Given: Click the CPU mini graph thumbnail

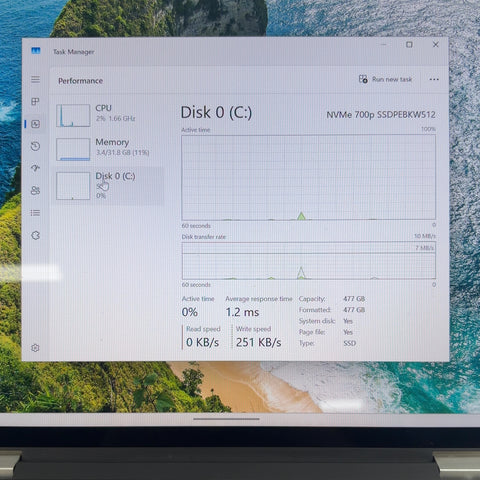Looking at the screenshot, I should (x=73, y=115).
